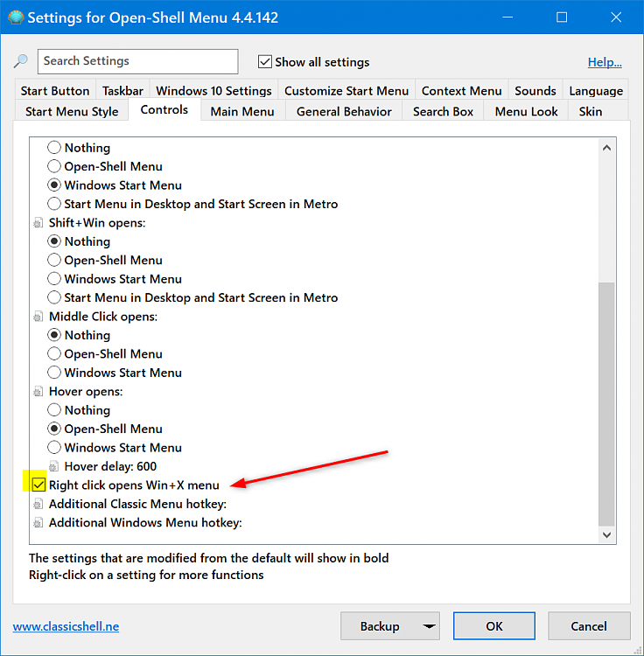Open the Menu Look tab
Screen dimensions: 644x656
click(x=526, y=111)
